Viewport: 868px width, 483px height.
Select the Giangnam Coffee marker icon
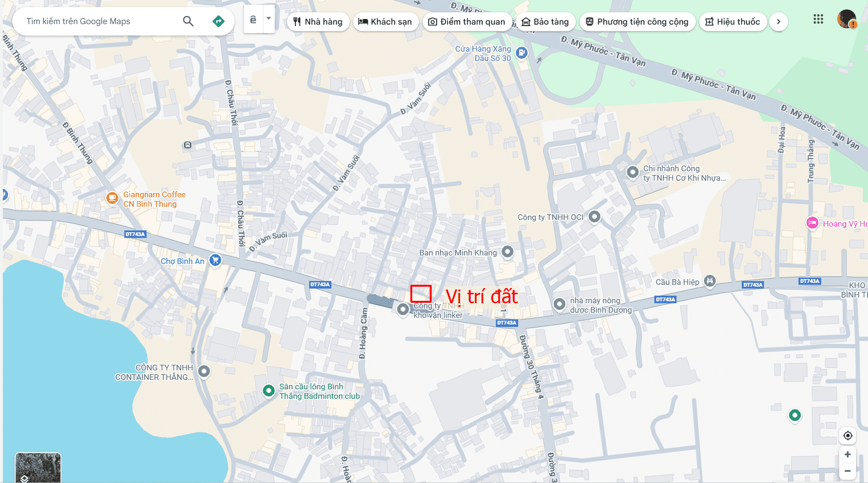[x=112, y=198]
